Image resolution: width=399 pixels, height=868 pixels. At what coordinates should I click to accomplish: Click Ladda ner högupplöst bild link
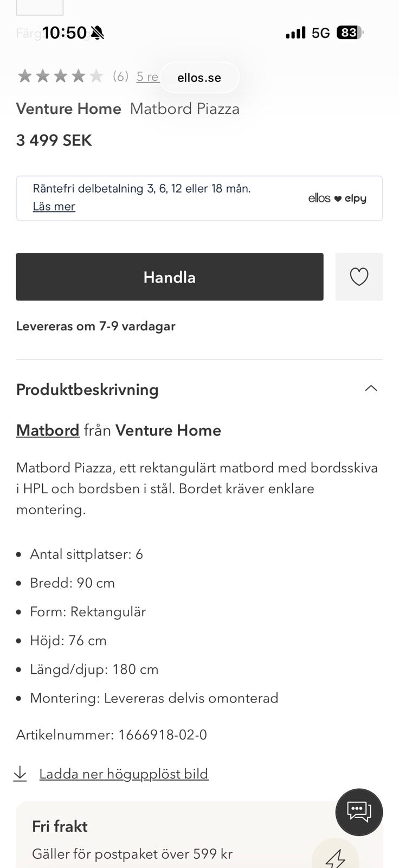[124, 774]
